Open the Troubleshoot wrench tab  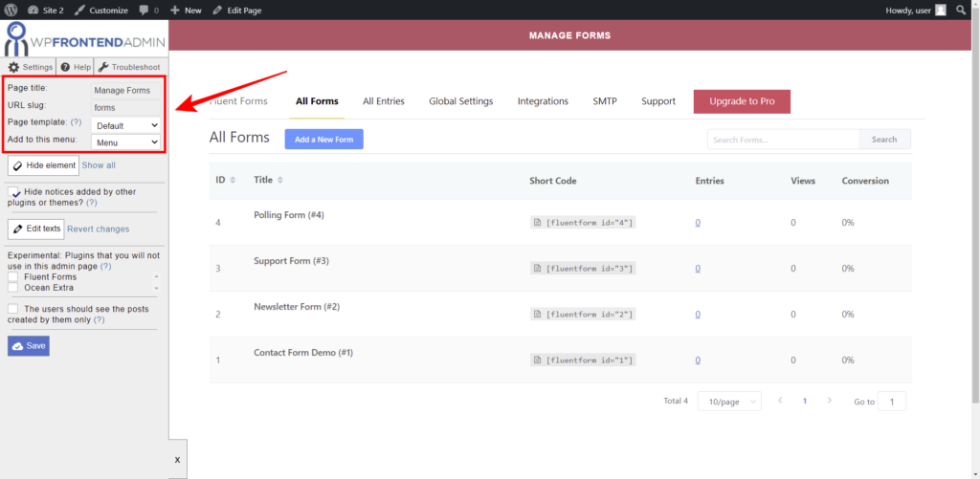[x=129, y=67]
